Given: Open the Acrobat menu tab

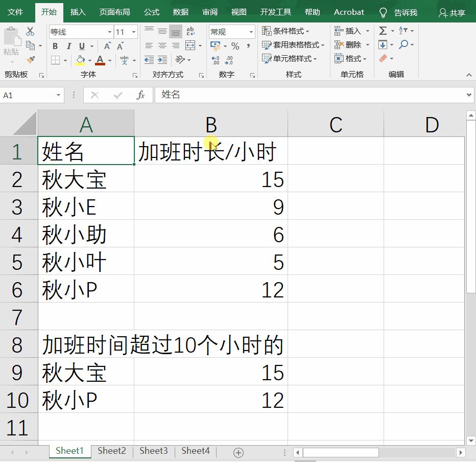Looking at the screenshot, I should click(349, 12).
